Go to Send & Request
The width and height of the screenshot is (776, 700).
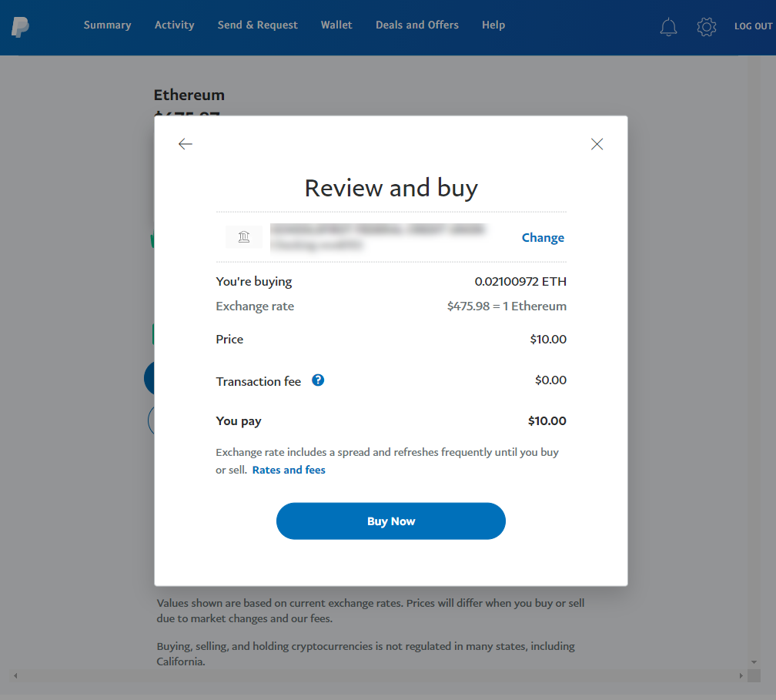pyautogui.click(x=257, y=25)
